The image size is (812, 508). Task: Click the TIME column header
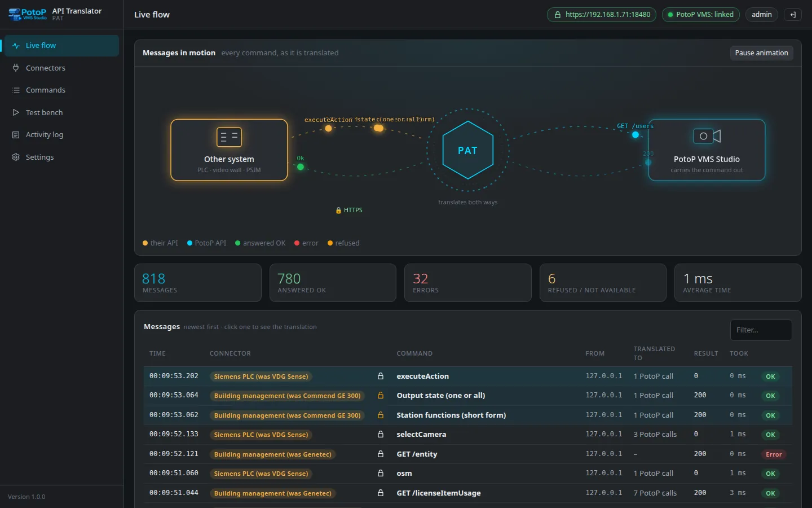pyautogui.click(x=157, y=354)
